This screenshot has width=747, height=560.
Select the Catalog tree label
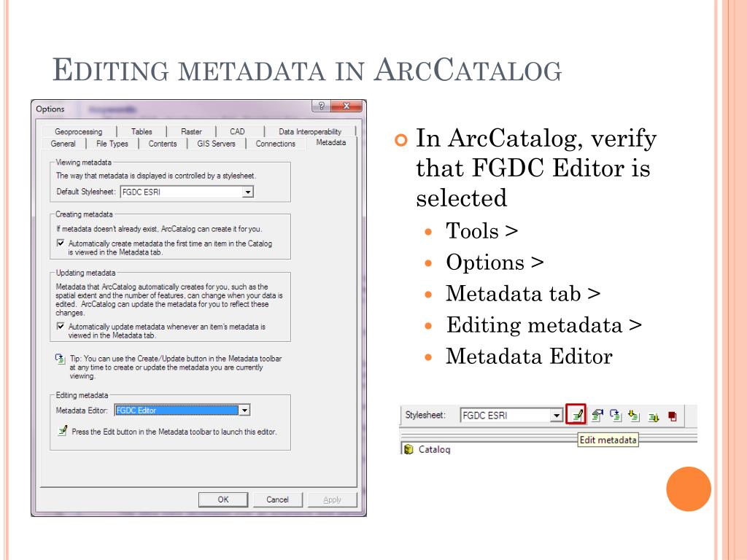point(434,449)
